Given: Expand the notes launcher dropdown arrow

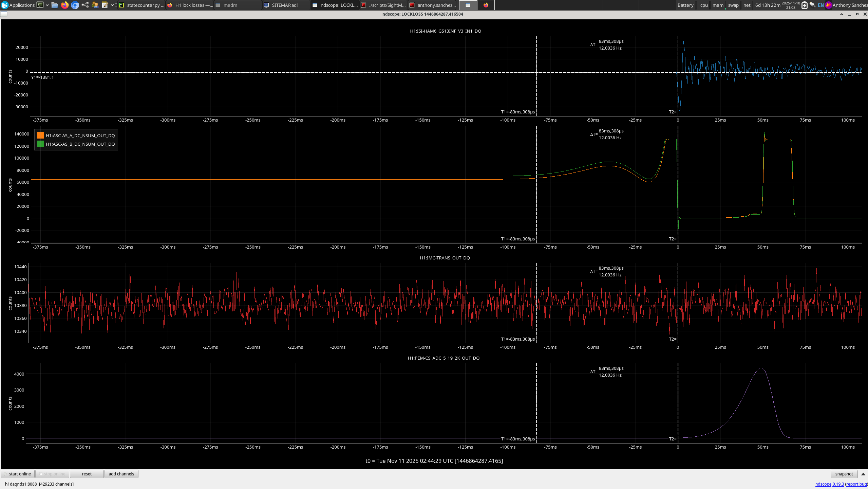Looking at the screenshot, I should point(112,5).
